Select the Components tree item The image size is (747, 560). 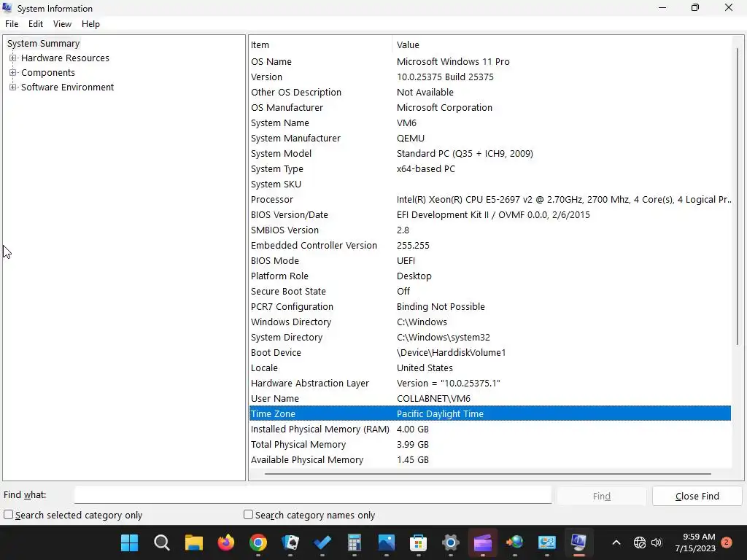[48, 72]
